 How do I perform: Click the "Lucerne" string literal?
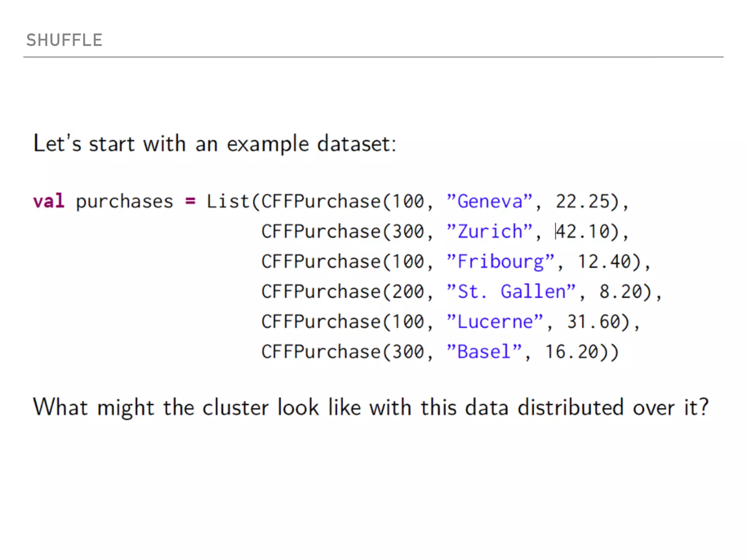pyautogui.click(x=495, y=322)
